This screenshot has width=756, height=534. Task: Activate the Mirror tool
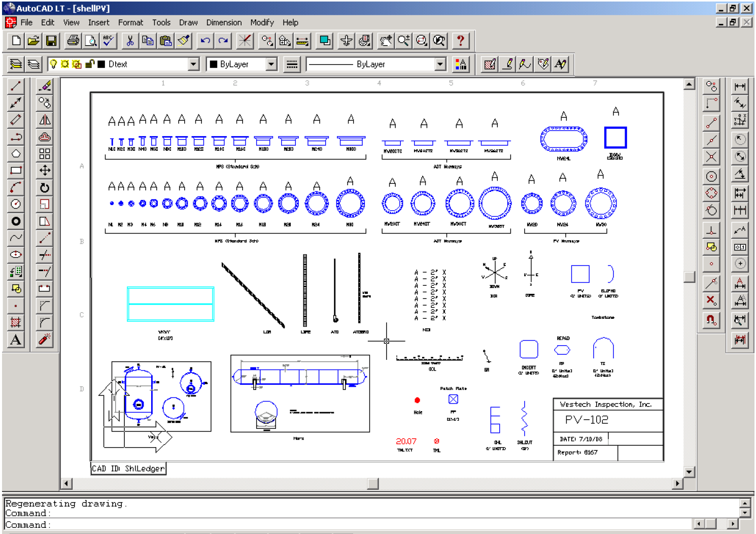click(44, 120)
